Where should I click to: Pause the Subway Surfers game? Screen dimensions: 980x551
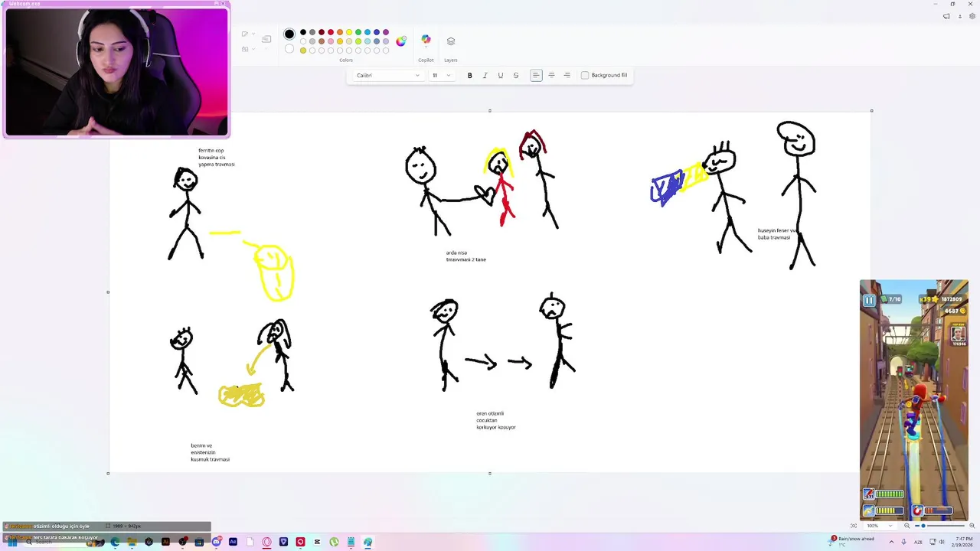pos(869,301)
